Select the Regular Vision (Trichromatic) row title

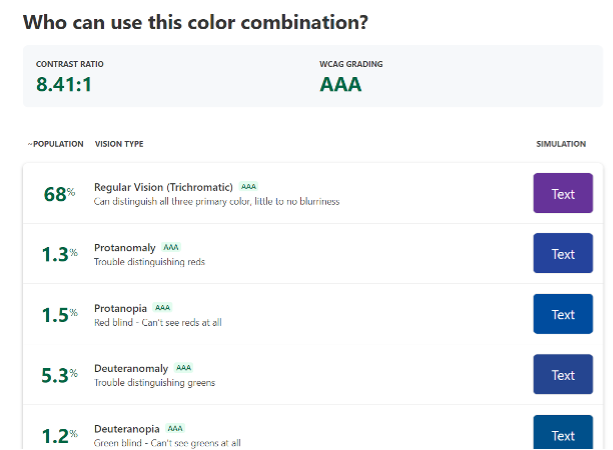(163, 187)
